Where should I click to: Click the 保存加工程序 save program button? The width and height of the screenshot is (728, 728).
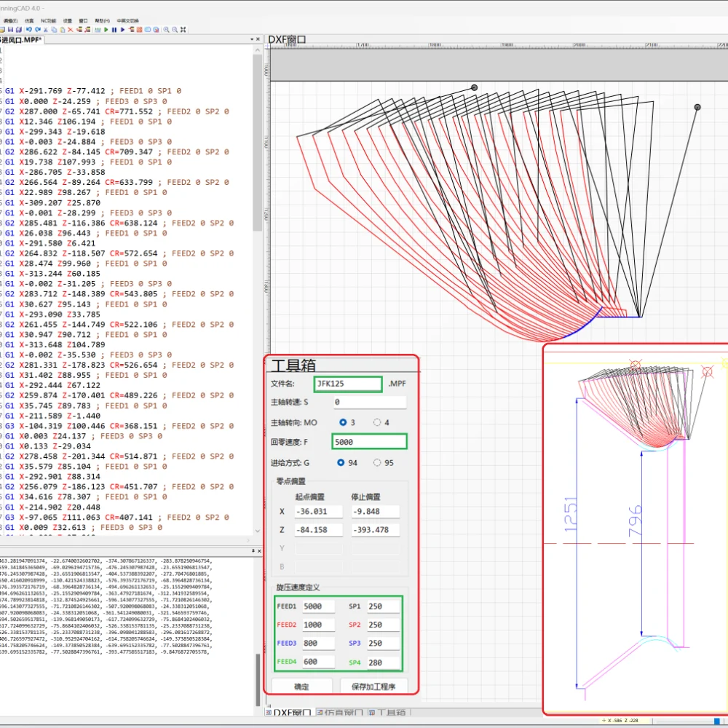[373, 686]
